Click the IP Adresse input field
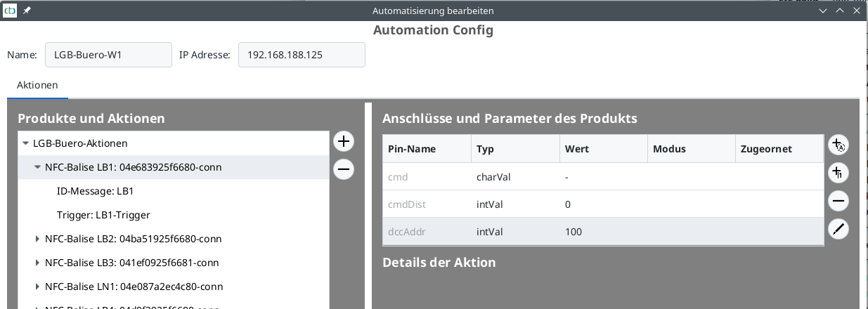The height and width of the screenshot is (309, 868). coord(302,55)
